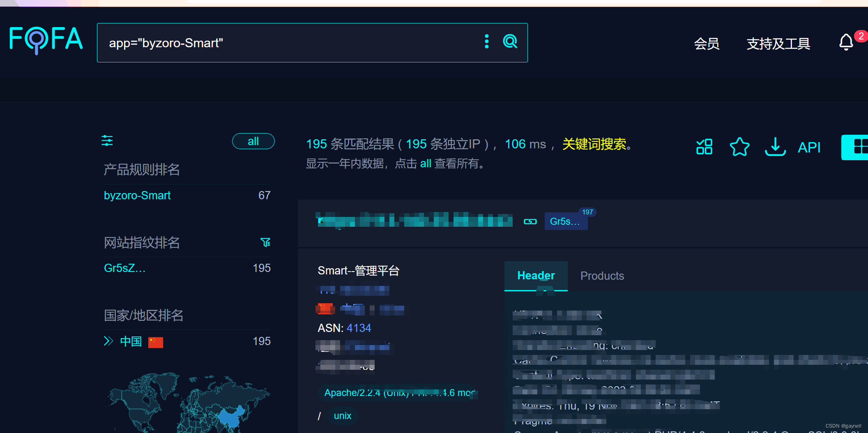Open the statistics grid icon
Image resolution: width=868 pixels, height=433 pixels.
tap(704, 147)
